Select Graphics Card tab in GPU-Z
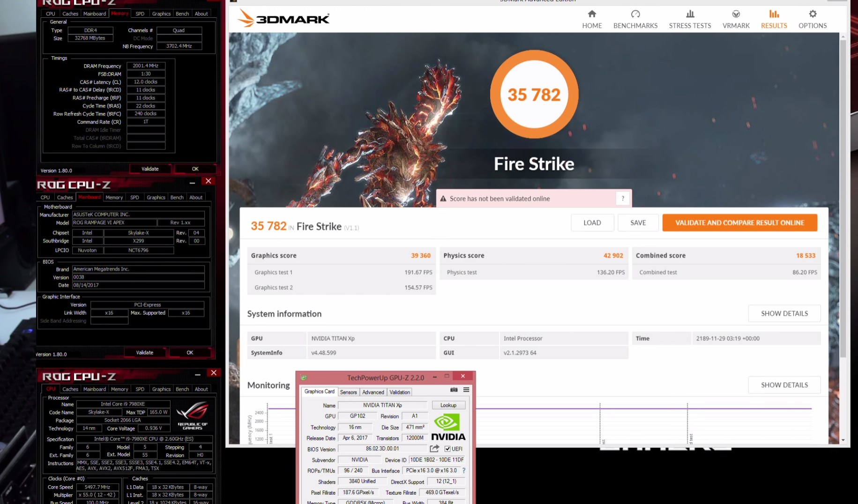 pos(320,392)
